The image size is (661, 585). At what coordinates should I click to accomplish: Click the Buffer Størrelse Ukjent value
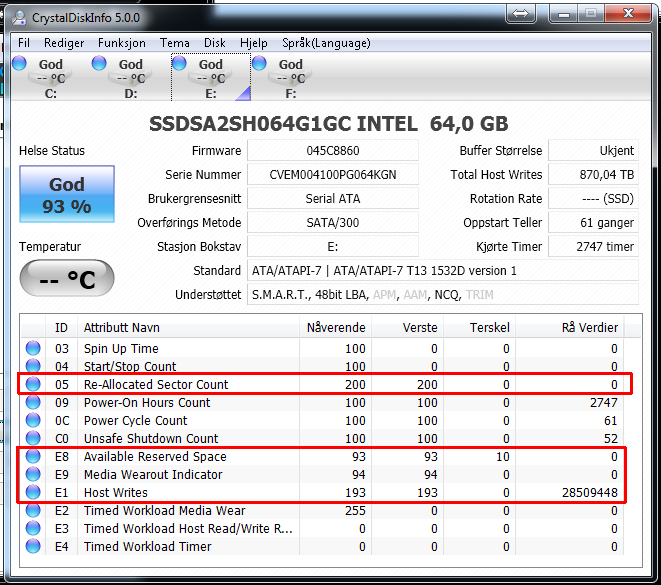click(594, 150)
